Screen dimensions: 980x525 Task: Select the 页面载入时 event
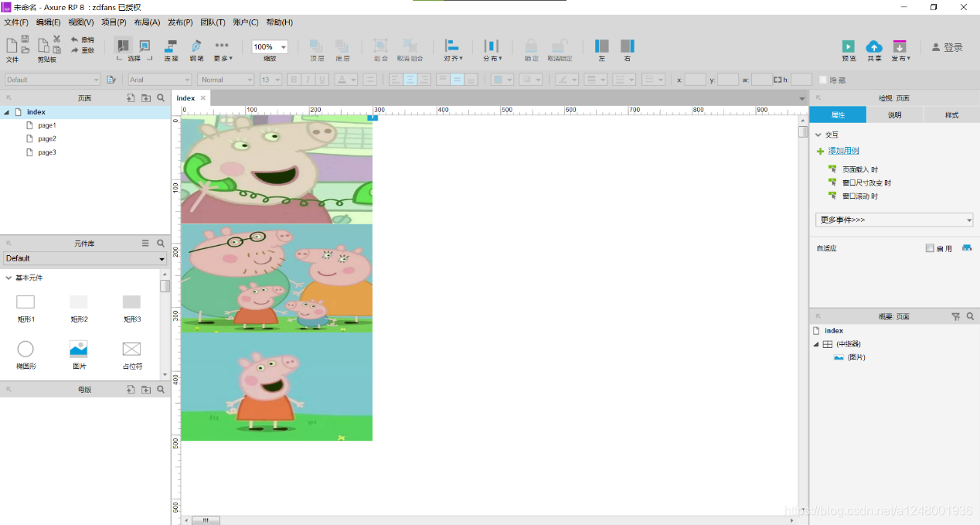859,169
